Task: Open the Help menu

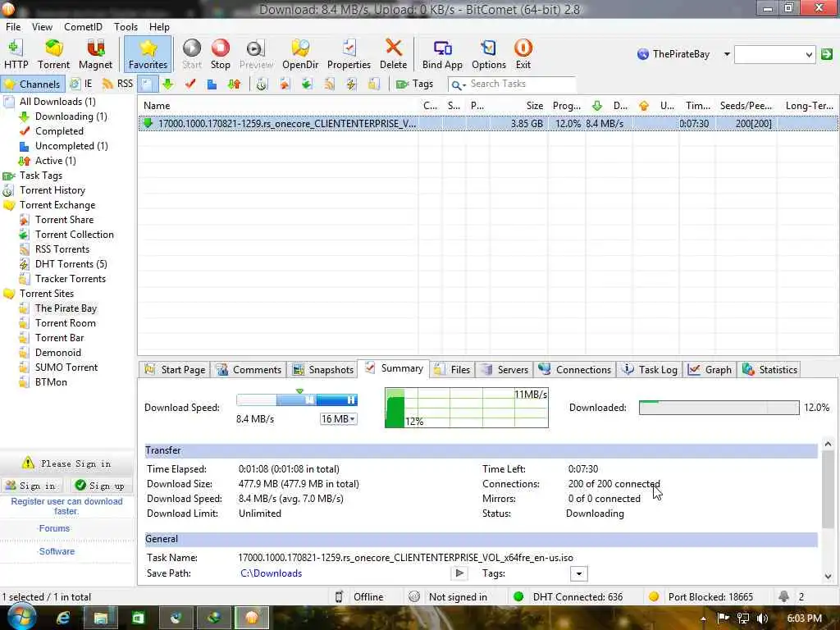Action: pos(159,27)
